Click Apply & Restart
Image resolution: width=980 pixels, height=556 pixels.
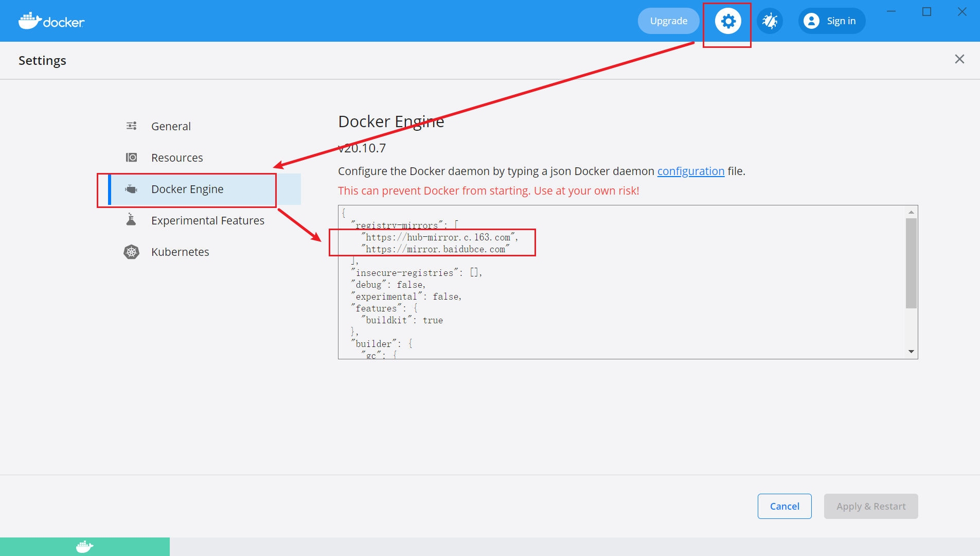coord(871,506)
